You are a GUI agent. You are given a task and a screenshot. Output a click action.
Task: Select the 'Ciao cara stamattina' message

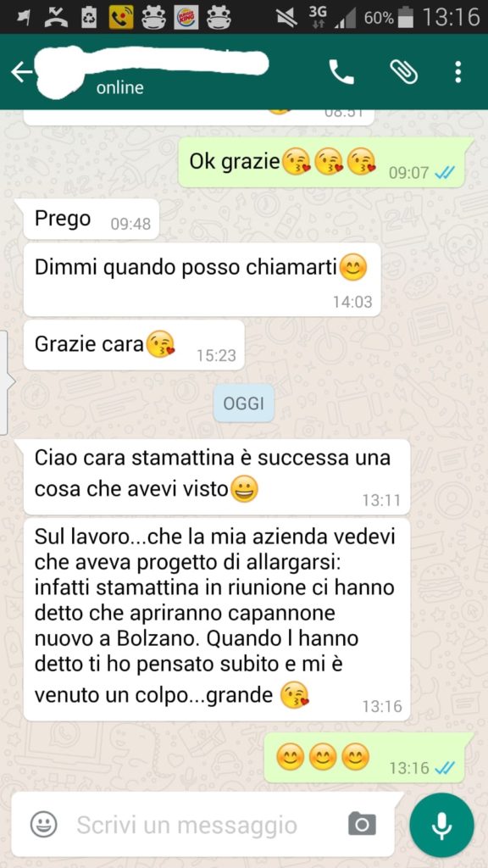tap(217, 476)
